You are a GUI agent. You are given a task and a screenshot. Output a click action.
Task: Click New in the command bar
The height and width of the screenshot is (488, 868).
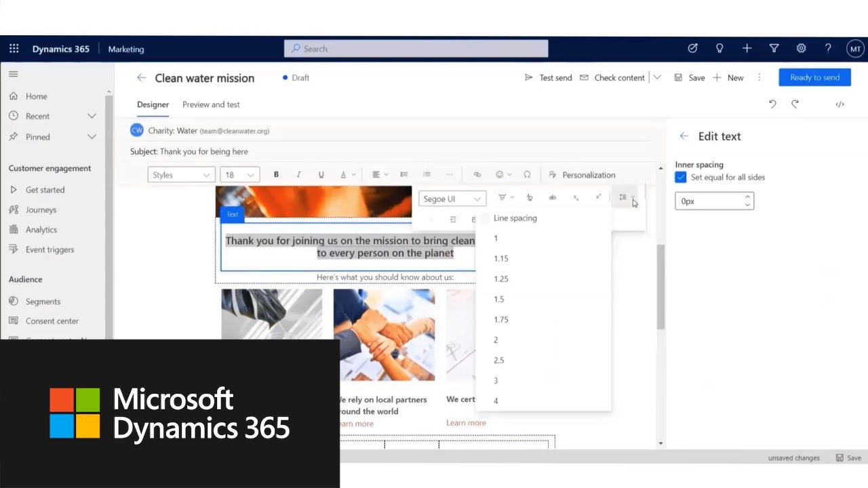click(x=728, y=78)
